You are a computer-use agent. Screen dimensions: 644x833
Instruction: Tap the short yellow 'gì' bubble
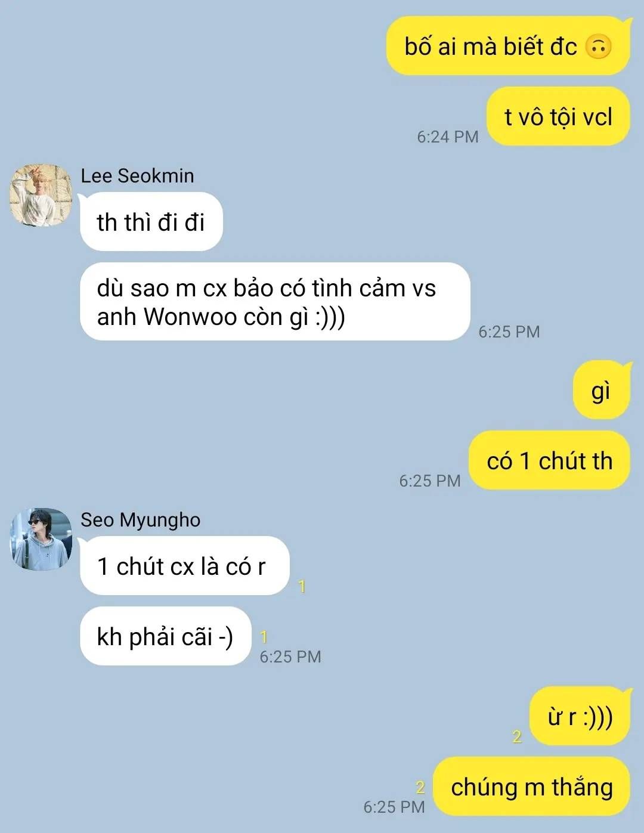click(602, 390)
